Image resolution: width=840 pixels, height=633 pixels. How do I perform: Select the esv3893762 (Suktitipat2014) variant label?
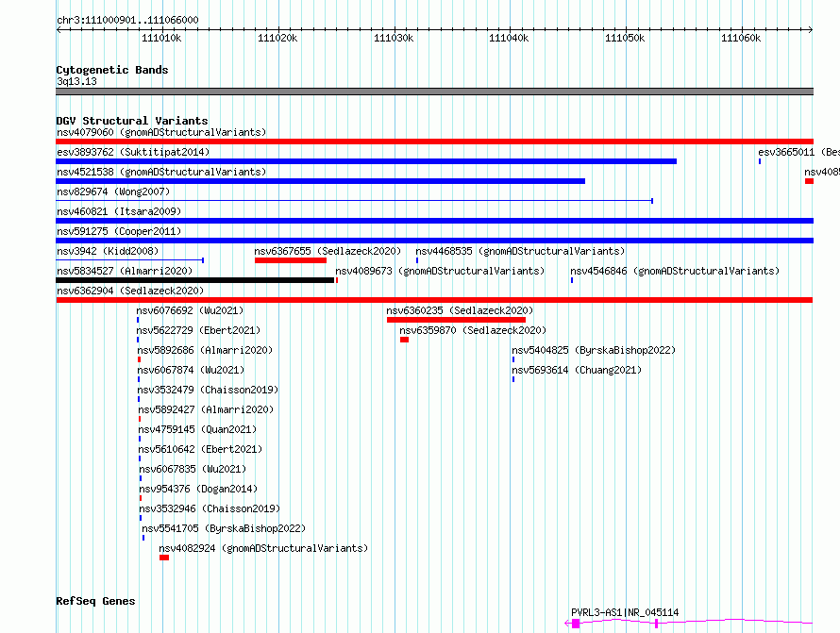click(x=133, y=152)
